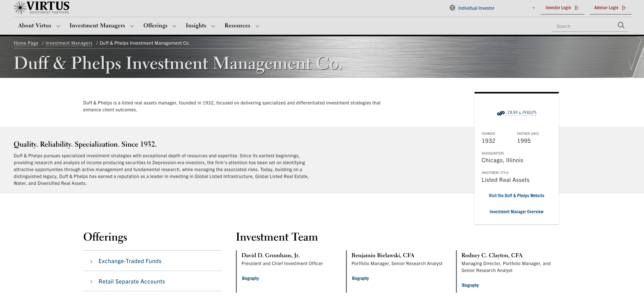Open the Offerings navigation menu

pyautogui.click(x=155, y=26)
